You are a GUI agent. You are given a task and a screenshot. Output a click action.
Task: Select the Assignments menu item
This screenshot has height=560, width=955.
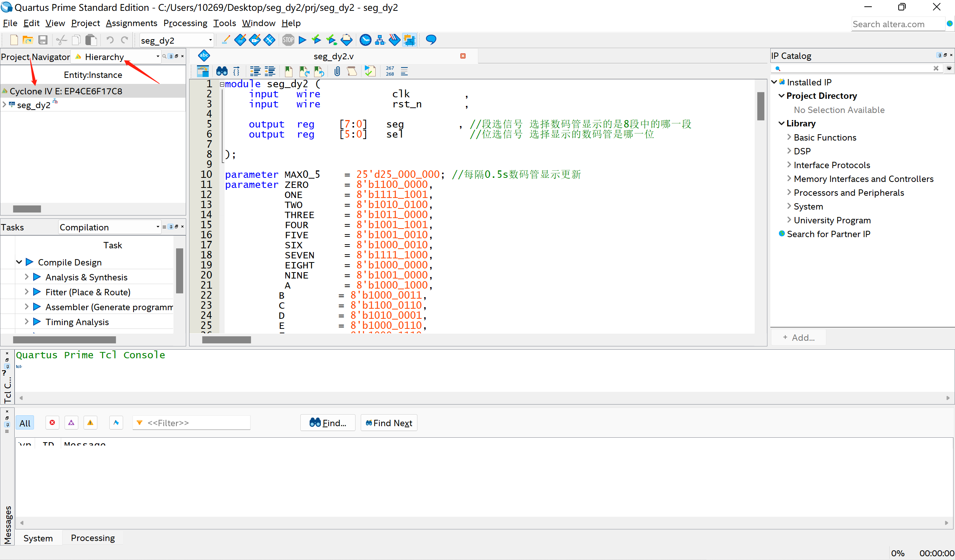click(131, 23)
